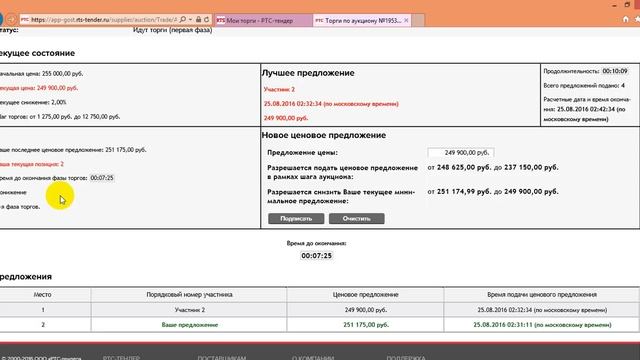Open the 'О КОМПАНИИ' footer link
The image size is (640, 360).
click(313, 358)
